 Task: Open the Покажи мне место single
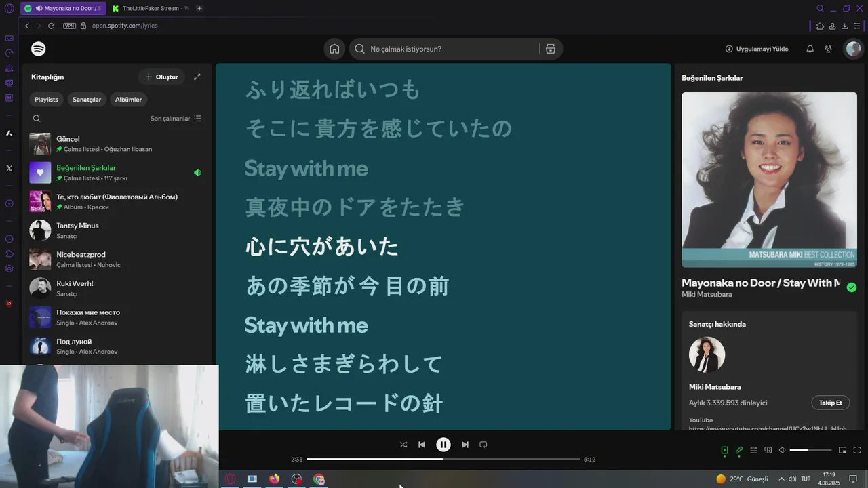(117, 317)
